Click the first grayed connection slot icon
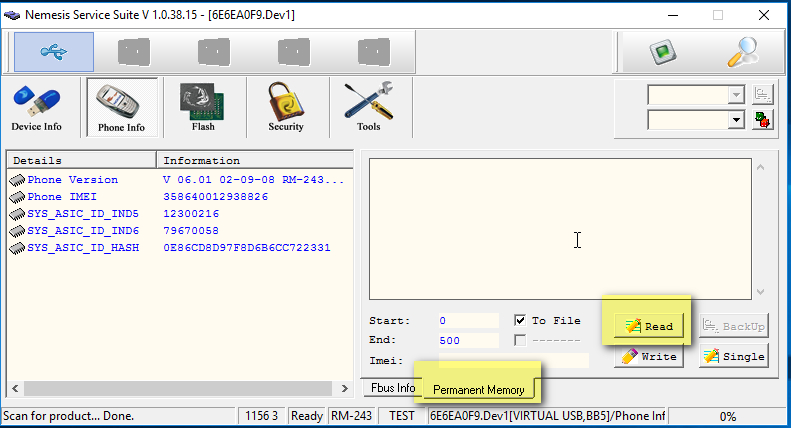791x428 pixels. coord(134,51)
